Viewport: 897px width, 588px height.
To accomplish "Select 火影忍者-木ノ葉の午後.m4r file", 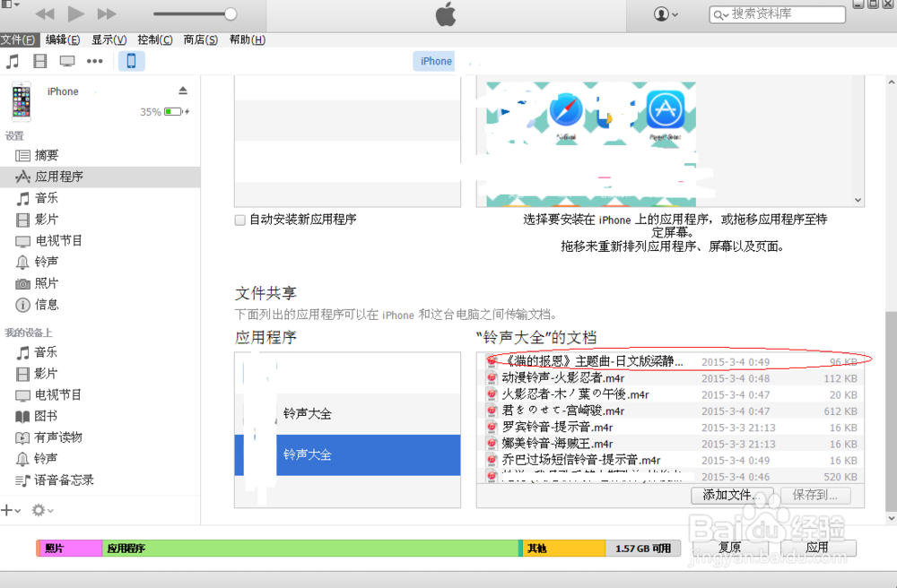I will 670,394.
